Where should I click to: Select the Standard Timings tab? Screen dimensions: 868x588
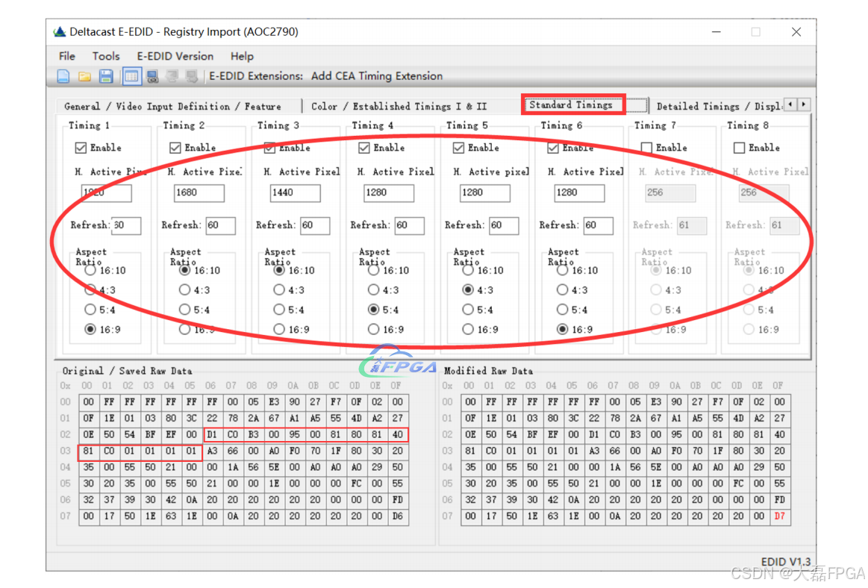tap(571, 104)
